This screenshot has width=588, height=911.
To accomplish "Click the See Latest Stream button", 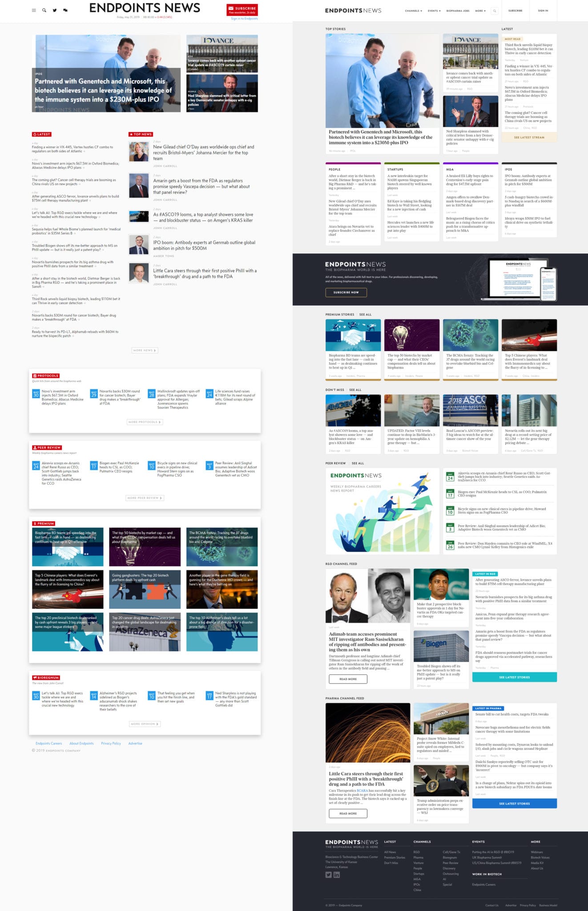I will [x=529, y=137].
